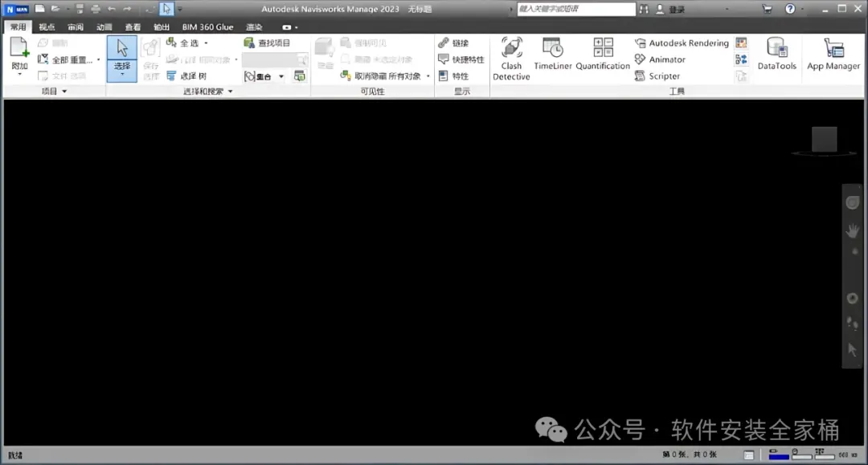The width and height of the screenshot is (868, 465).
Task: Open the BIM 360 Glue tab
Action: tap(207, 27)
